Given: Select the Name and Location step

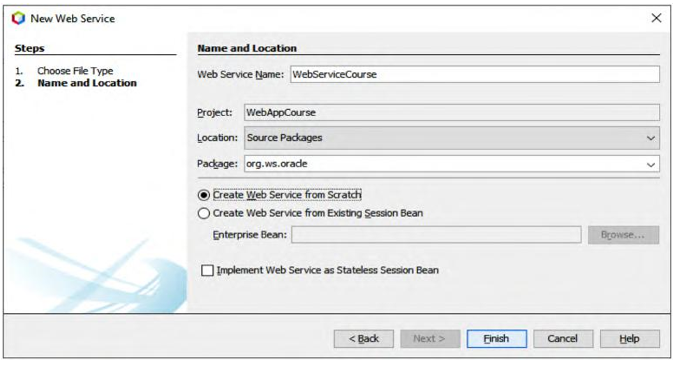Looking at the screenshot, I should coord(87,83).
